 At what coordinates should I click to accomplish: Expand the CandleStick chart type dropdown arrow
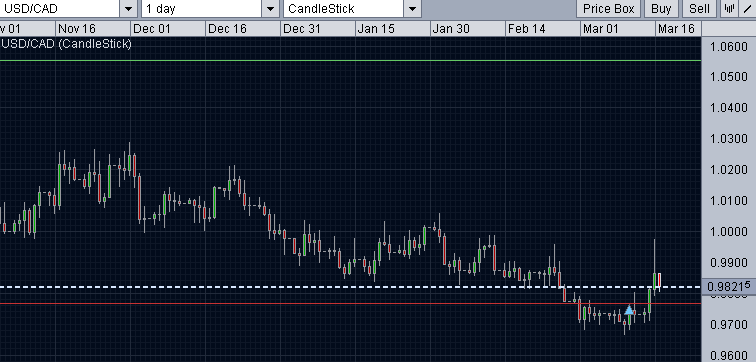[412, 9]
